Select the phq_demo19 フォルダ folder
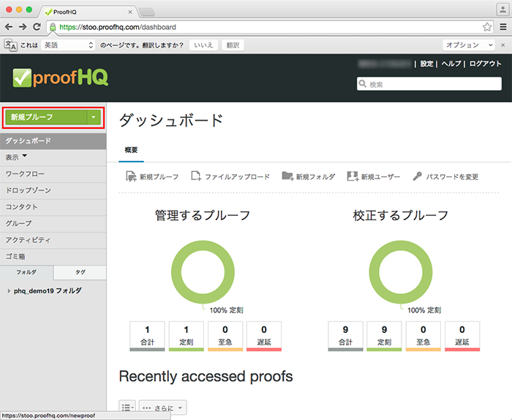The image size is (512, 420). [48, 290]
